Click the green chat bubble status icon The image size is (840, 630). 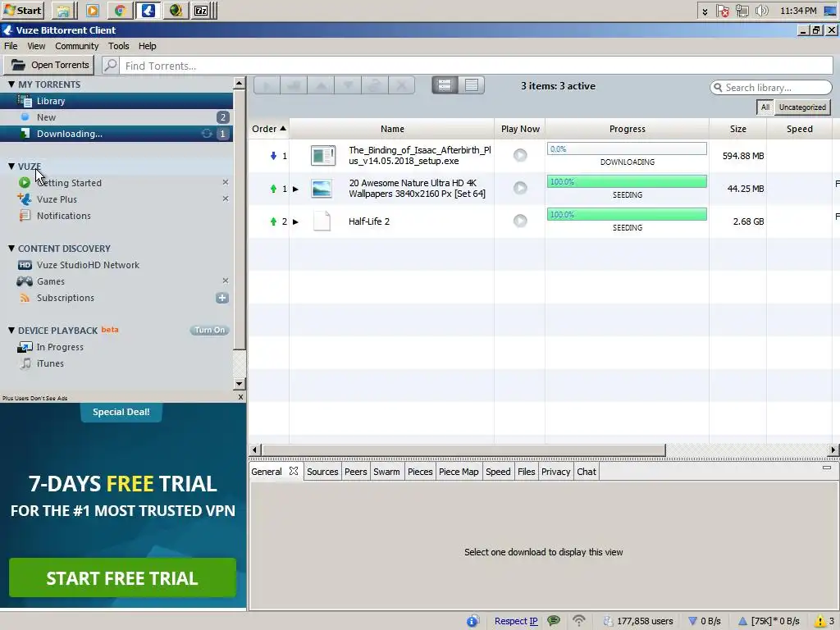point(554,621)
